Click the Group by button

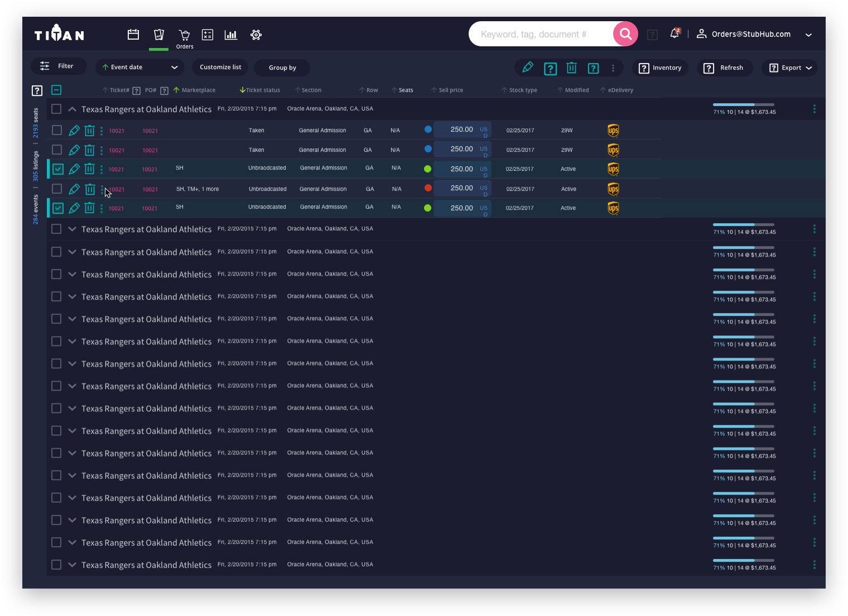click(282, 68)
